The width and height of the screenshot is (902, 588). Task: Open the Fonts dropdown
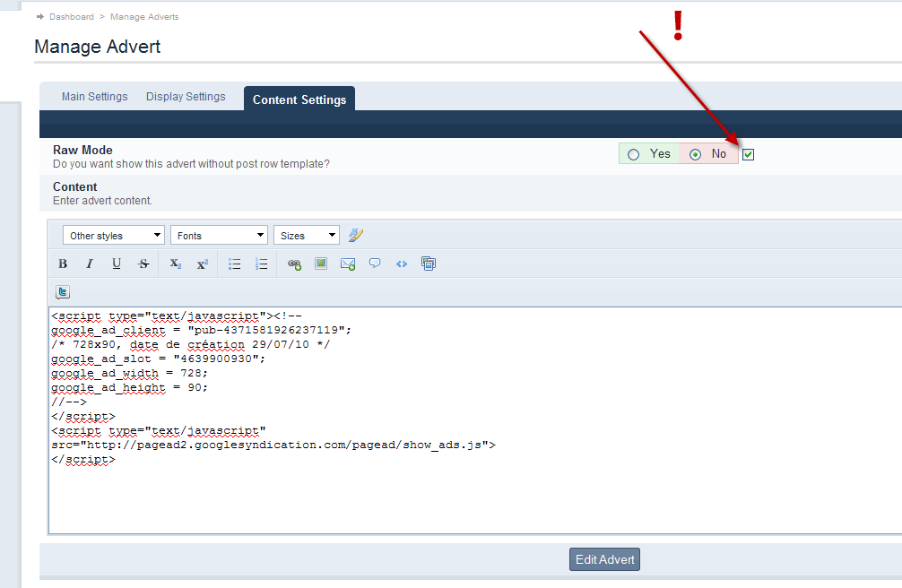(x=219, y=236)
